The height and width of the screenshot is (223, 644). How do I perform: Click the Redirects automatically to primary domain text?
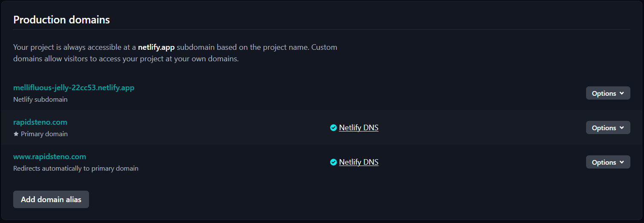pos(76,168)
